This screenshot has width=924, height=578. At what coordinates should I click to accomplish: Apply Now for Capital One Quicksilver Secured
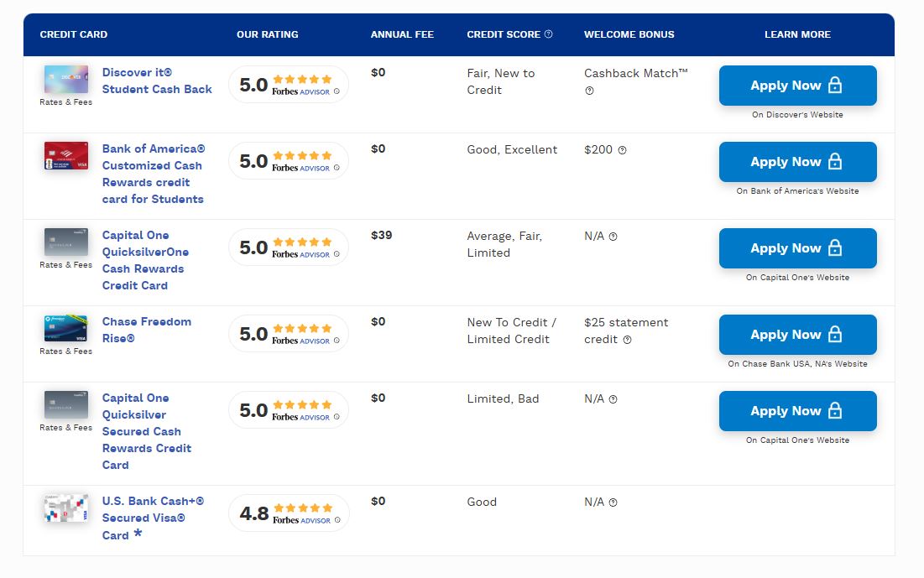click(x=797, y=411)
